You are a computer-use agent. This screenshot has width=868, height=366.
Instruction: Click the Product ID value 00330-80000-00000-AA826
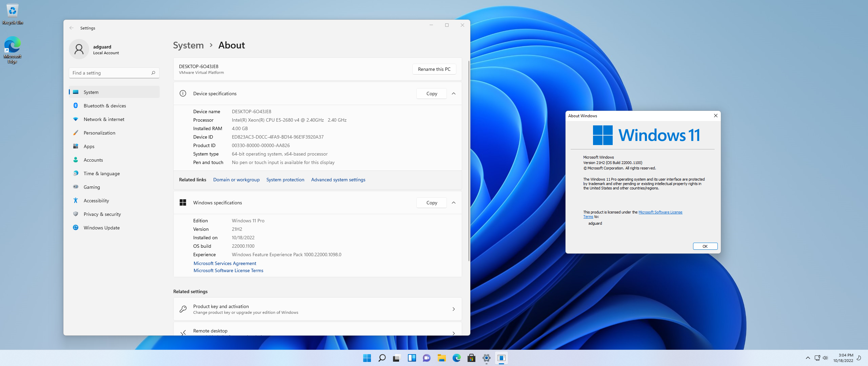[x=261, y=145]
